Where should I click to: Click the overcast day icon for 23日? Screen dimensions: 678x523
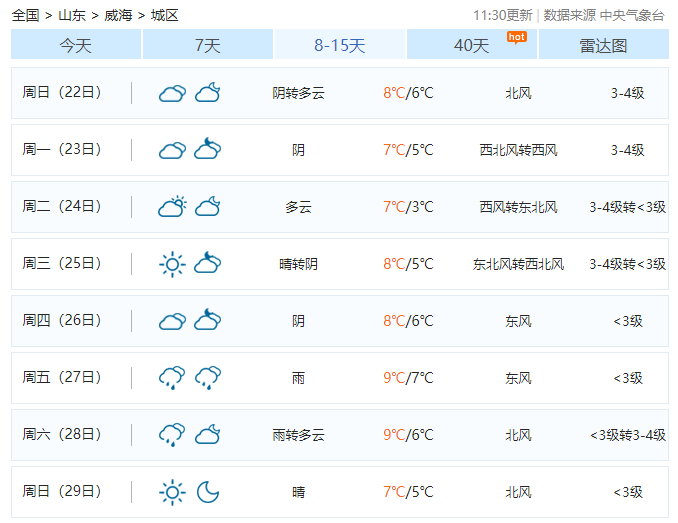172,150
